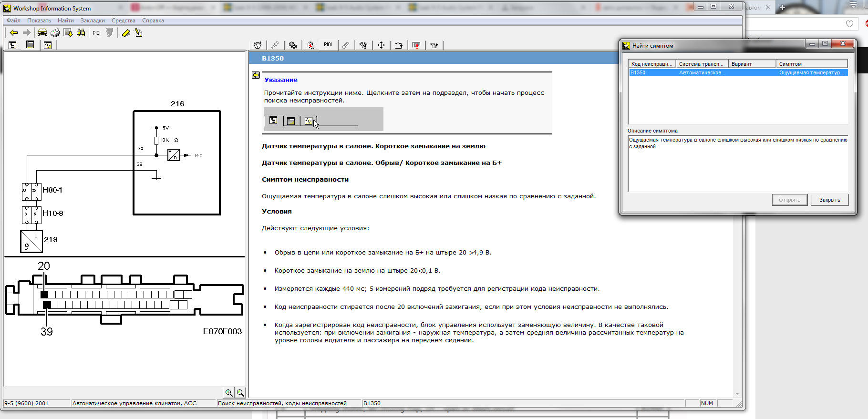Screen dimensions: 868x419
Task: Switch to the document list tab
Action: 30,45
